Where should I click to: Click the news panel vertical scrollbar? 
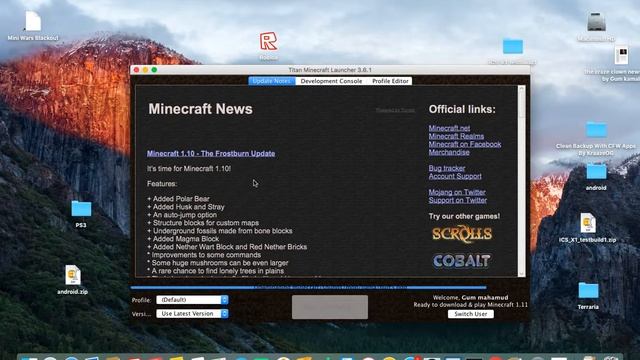(x=521, y=181)
